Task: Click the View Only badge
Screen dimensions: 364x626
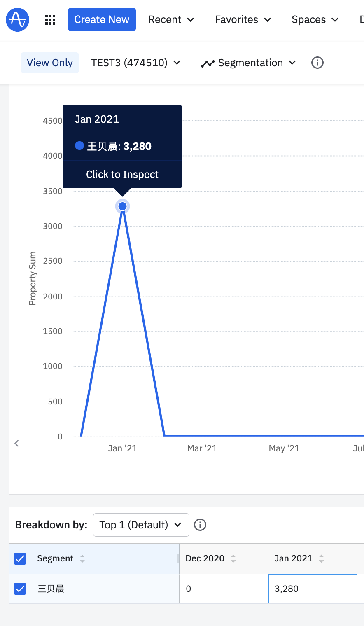Action: pos(50,63)
